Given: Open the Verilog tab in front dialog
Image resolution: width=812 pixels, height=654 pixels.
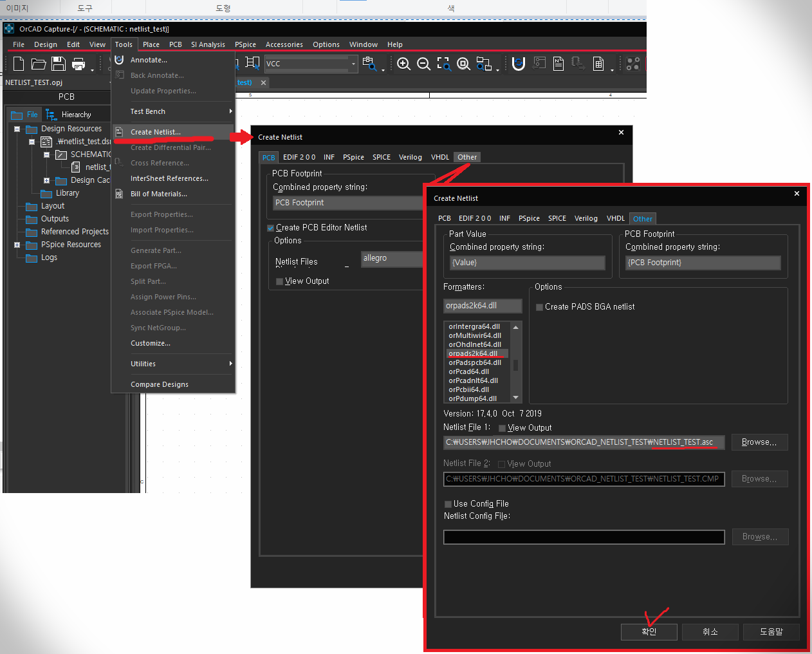Looking at the screenshot, I should point(586,219).
